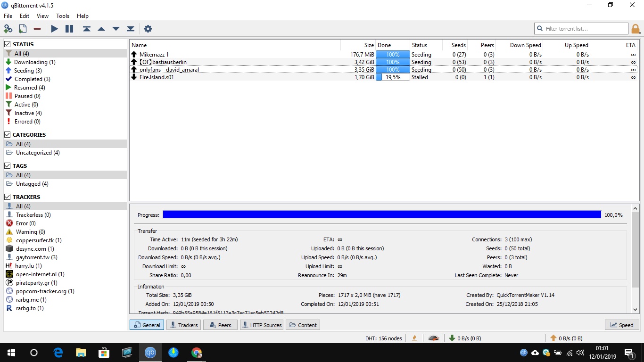Move torrent to bottom of queue
This screenshot has width=644, height=362.
point(131,29)
